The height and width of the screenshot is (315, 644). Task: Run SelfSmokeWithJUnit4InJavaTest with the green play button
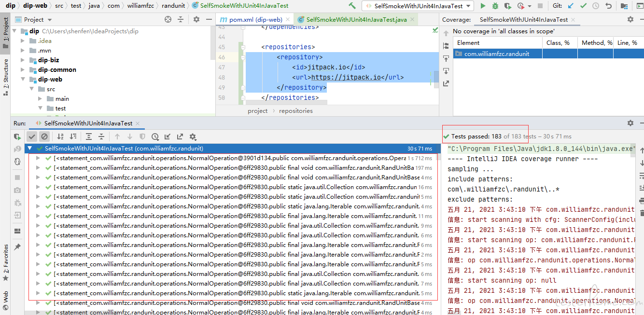tap(483, 6)
